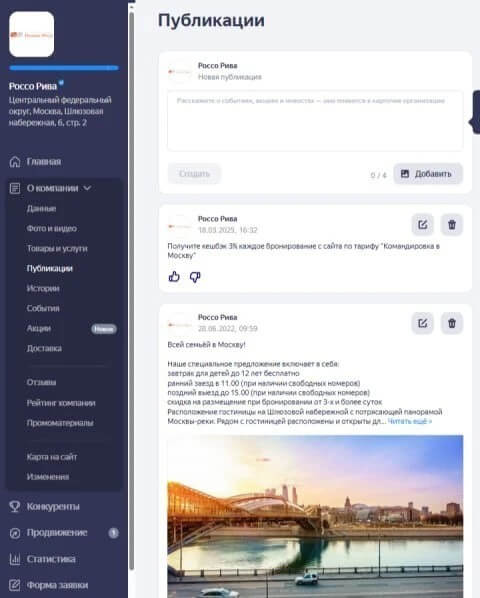Go to the Фото и видео section
Screen dimensions: 480x598
tap(51, 228)
